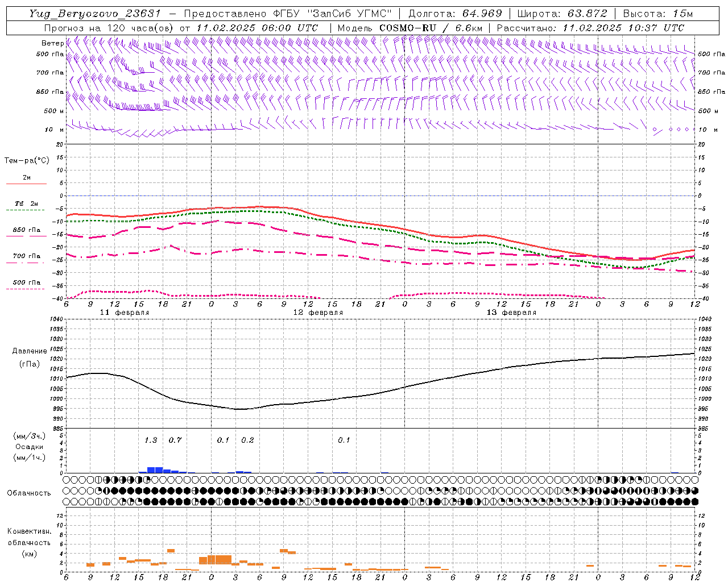Click the Ветер panel label

tap(52, 43)
